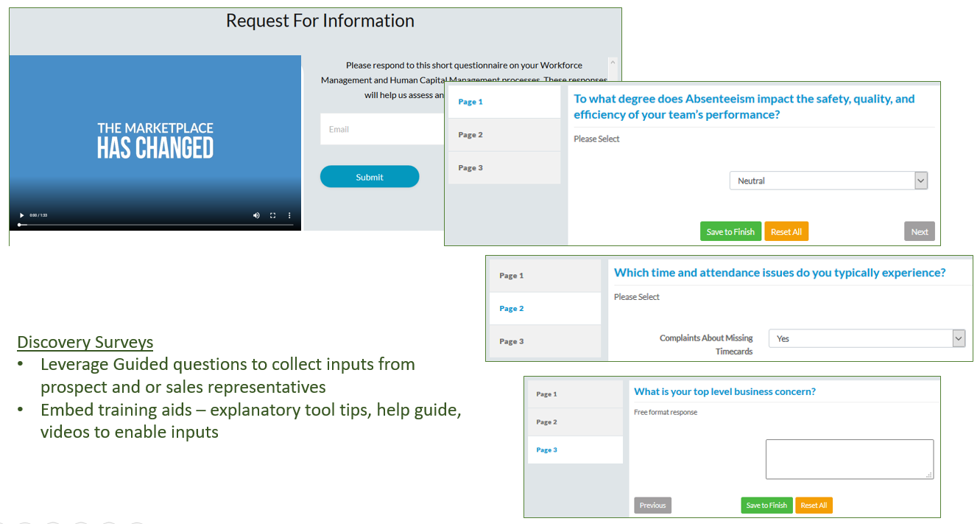Click the video progress bar
The width and height of the screenshot is (980, 524).
click(x=147, y=224)
